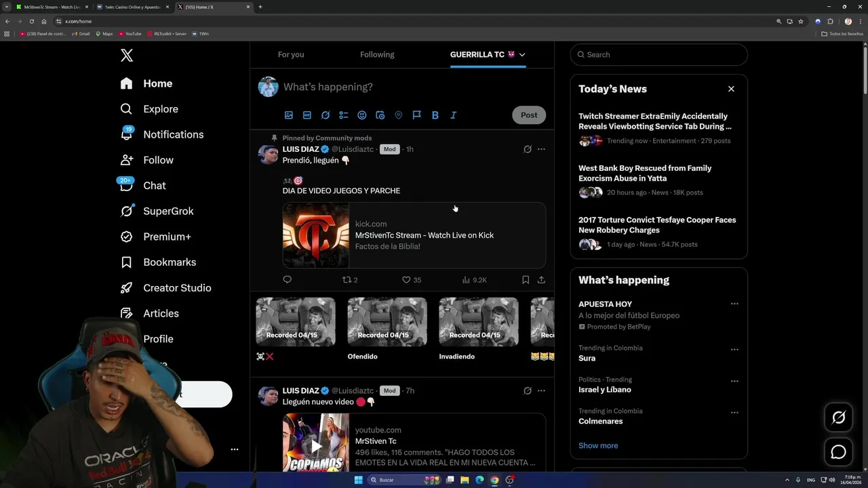Viewport: 868px width, 488px height.
Task: Click the Search field on X
Action: [x=659, y=55]
